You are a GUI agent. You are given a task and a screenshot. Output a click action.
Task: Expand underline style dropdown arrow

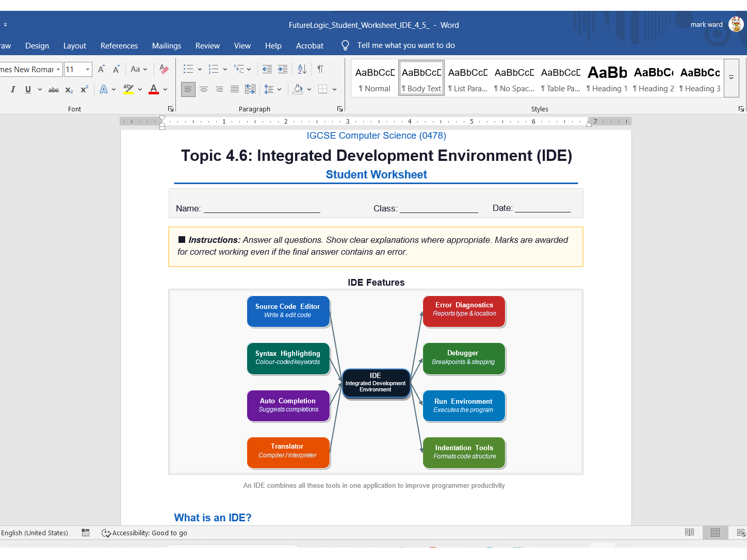(40, 89)
